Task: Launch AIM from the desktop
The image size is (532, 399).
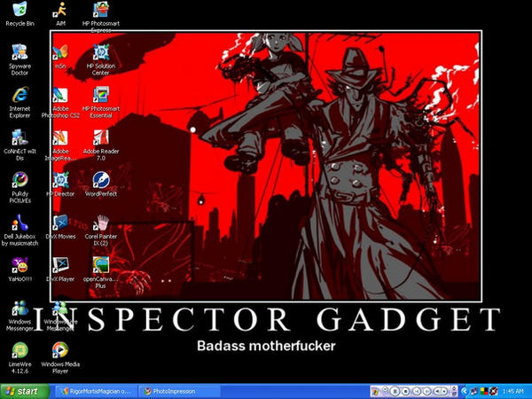Action: [60, 13]
